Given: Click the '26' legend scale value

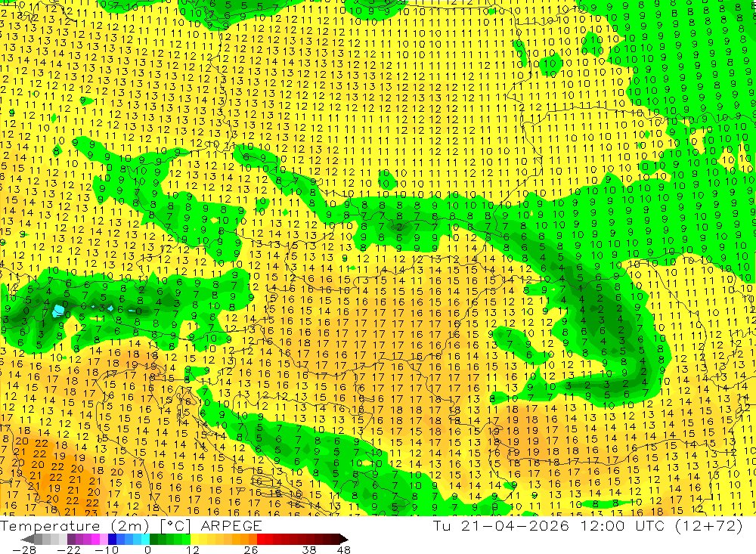Looking at the screenshot, I should click(x=251, y=549).
